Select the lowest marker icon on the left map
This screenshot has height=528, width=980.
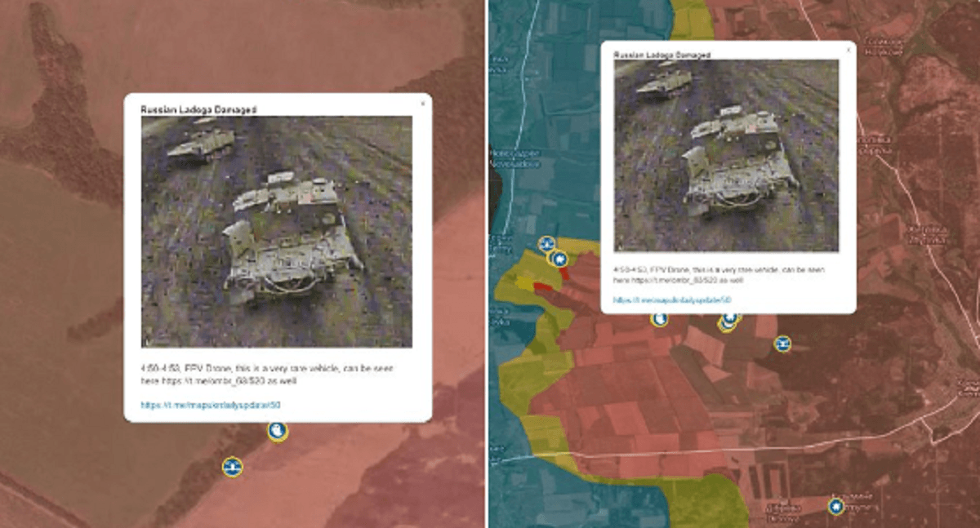click(x=233, y=467)
